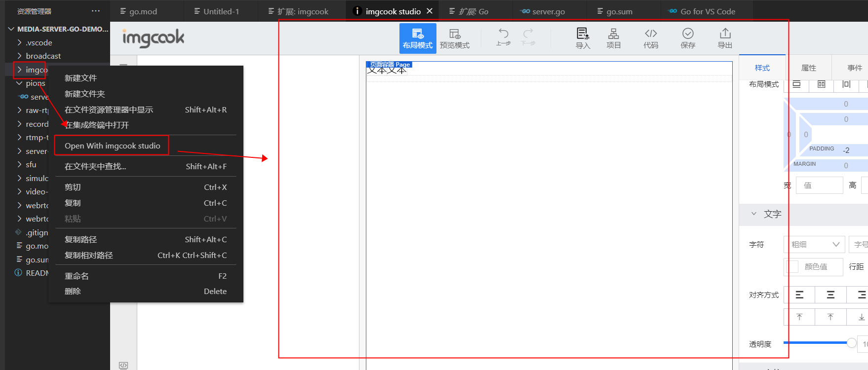Click second vertical-align up arrow
Screen dimensions: 868x370
click(x=830, y=317)
